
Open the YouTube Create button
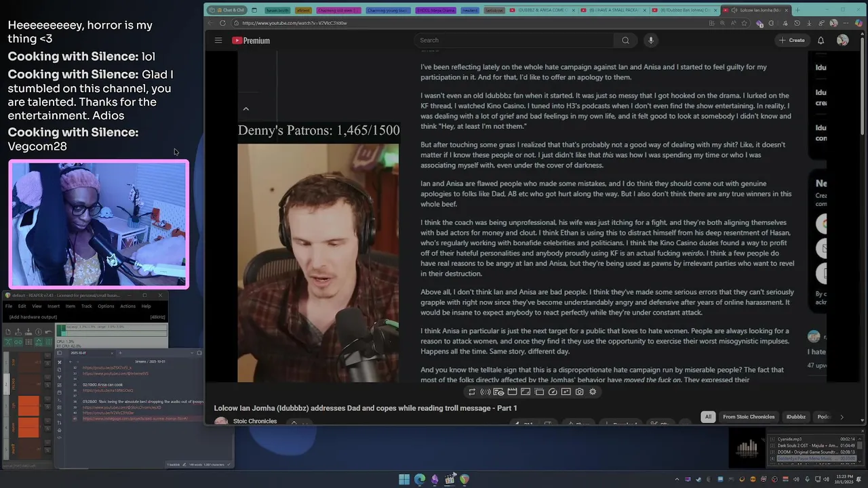[792, 40]
